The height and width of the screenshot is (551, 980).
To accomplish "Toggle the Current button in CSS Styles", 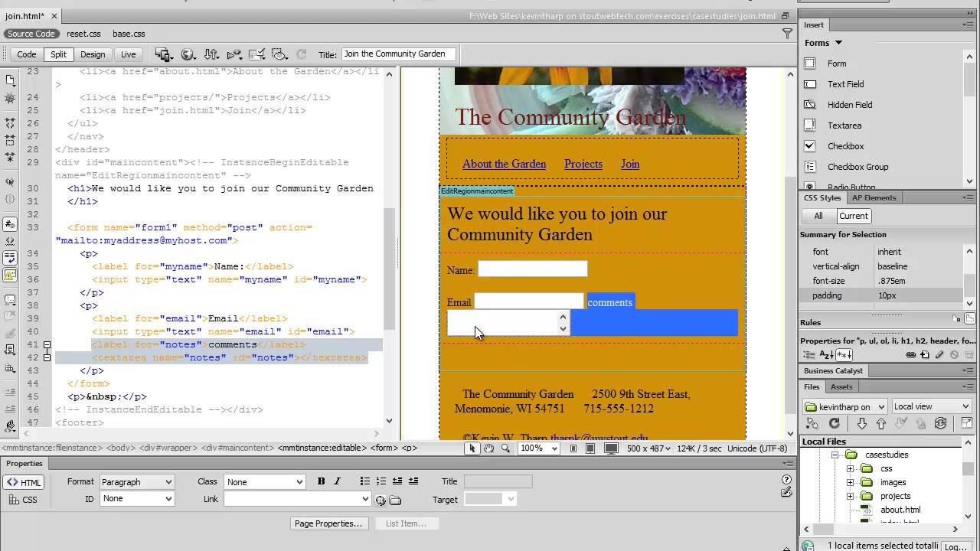I will [x=854, y=216].
